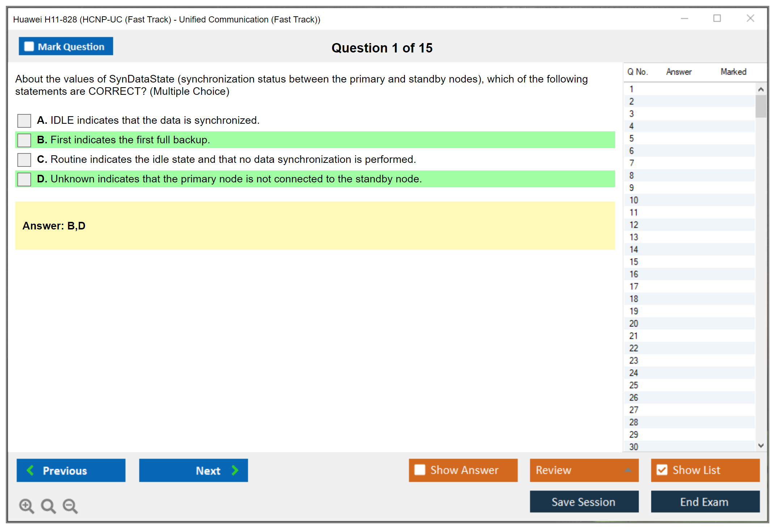The image size is (778, 532).
Task: Jump to question 12 in list
Action: pyautogui.click(x=634, y=225)
